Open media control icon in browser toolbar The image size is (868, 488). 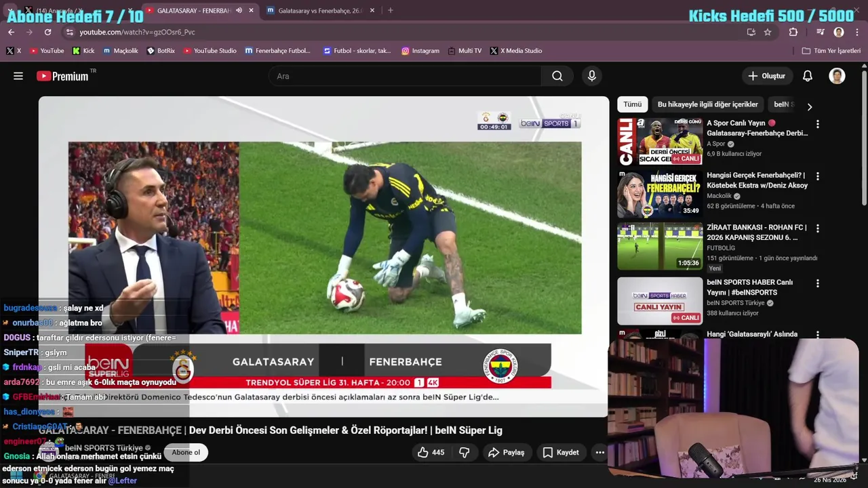click(x=821, y=32)
